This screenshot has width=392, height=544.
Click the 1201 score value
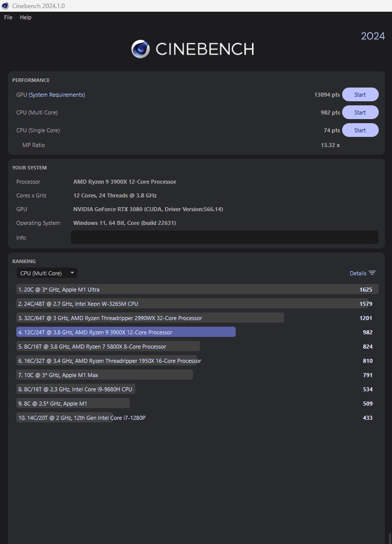pyautogui.click(x=366, y=318)
